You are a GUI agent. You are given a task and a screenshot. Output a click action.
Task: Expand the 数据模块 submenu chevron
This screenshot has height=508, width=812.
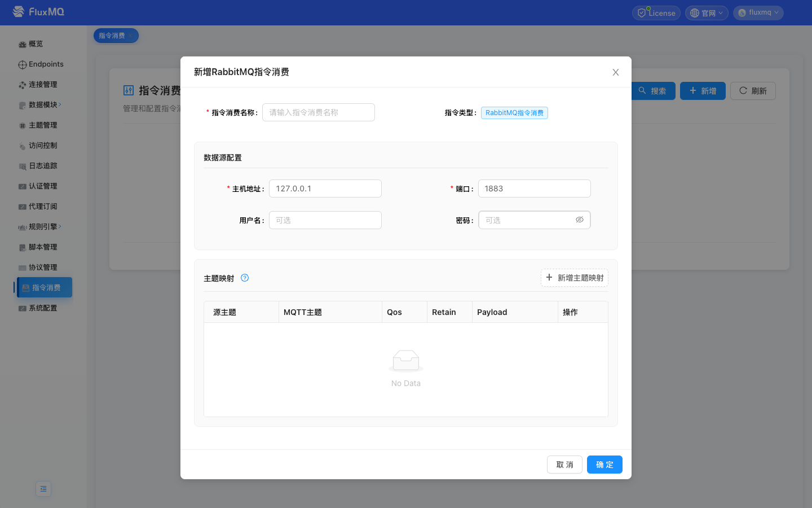coord(60,104)
